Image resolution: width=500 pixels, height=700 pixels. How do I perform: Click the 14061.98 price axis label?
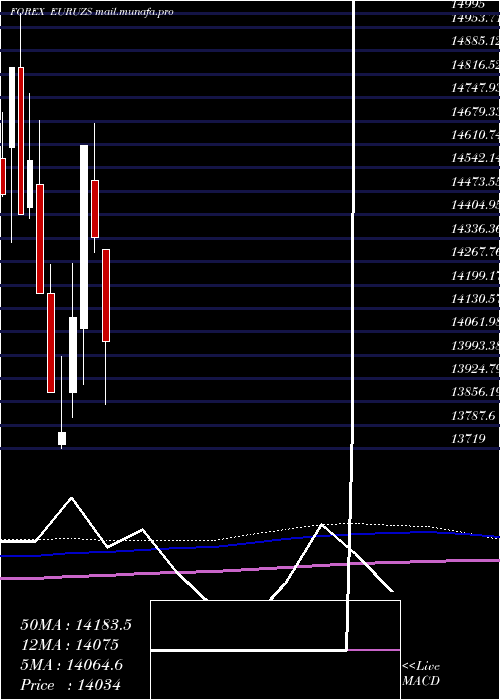click(x=475, y=322)
